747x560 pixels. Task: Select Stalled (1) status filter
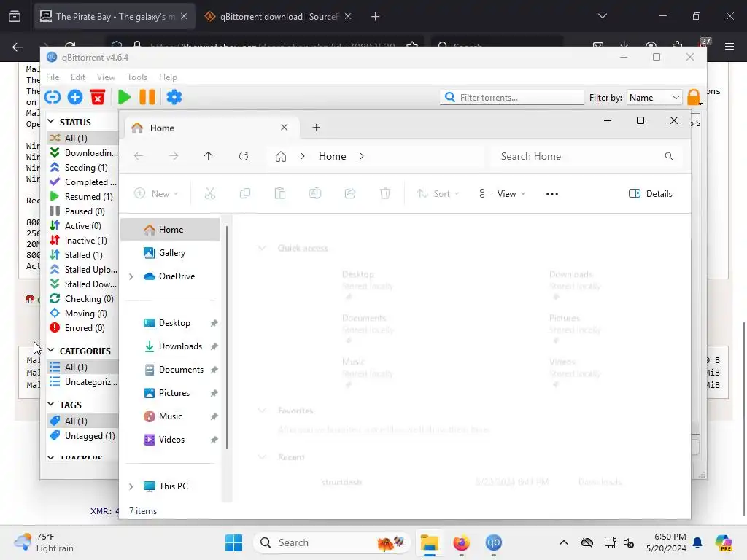(83, 255)
